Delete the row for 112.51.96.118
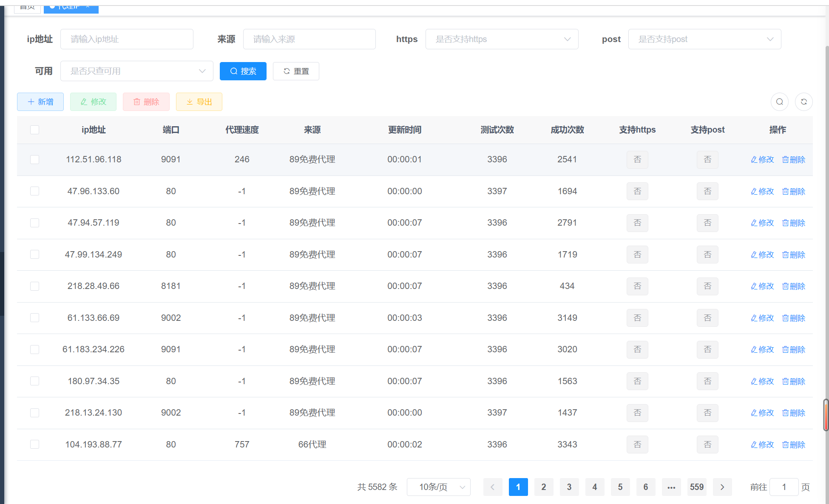Viewport: 829px width, 504px height. pos(794,159)
